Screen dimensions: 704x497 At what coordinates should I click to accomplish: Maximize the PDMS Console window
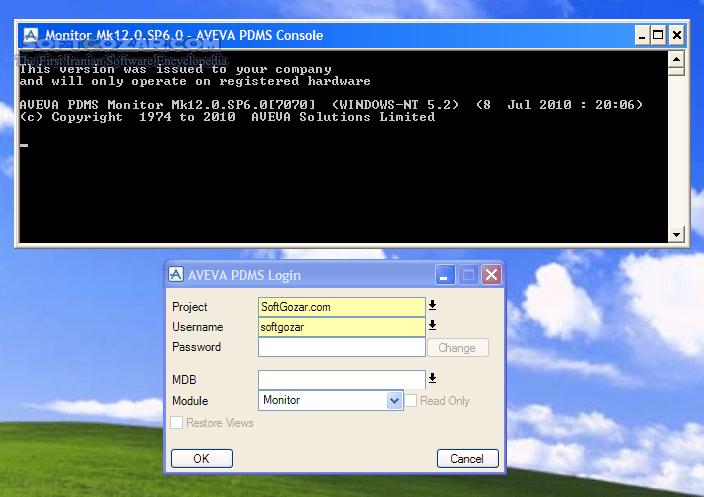click(x=658, y=35)
